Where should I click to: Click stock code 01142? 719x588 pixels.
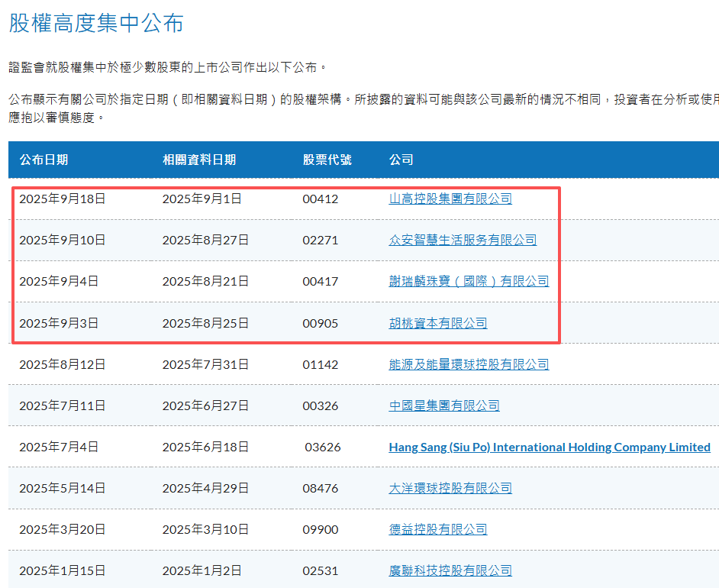(x=321, y=365)
